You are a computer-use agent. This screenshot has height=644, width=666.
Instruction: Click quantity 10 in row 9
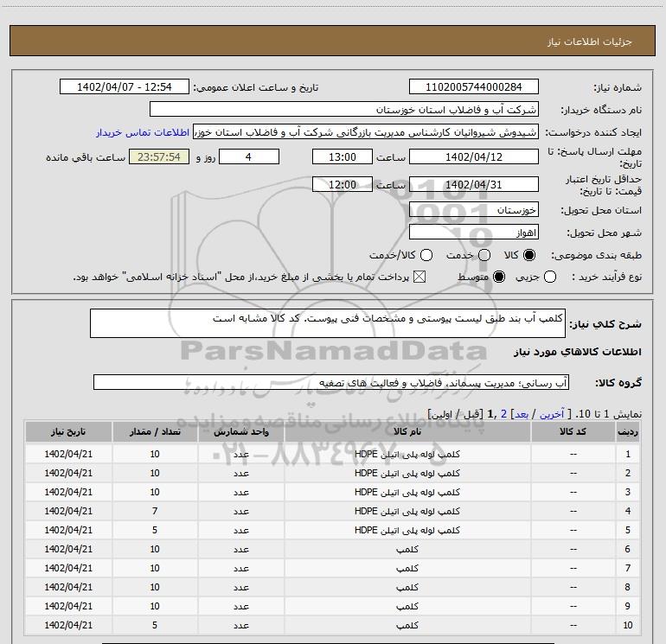(x=155, y=606)
